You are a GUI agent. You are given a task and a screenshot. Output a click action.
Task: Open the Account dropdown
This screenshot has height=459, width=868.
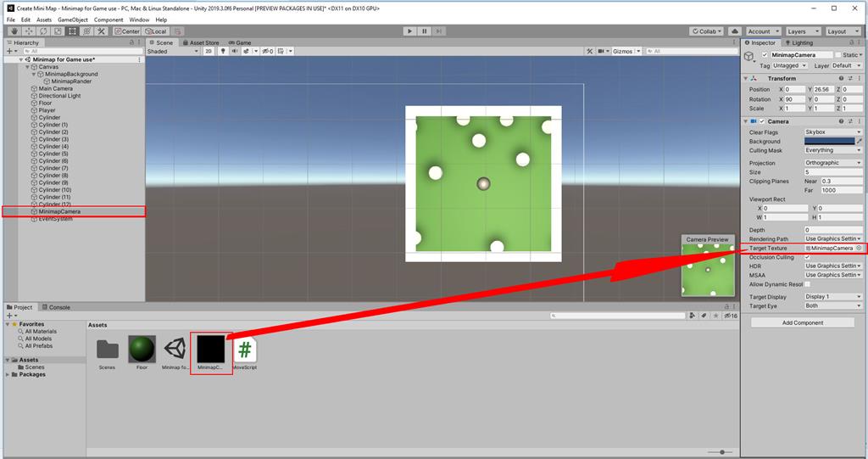point(763,31)
